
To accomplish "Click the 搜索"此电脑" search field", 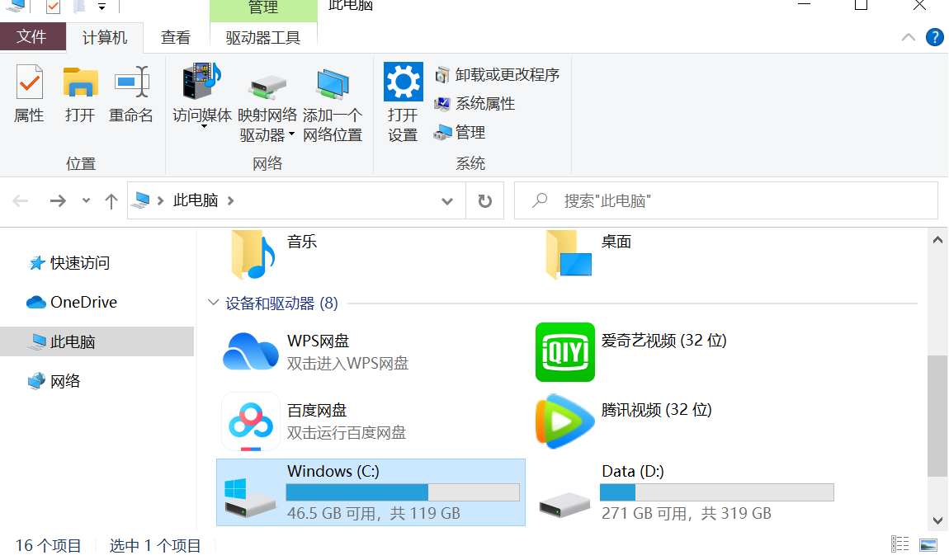I will [x=726, y=200].
